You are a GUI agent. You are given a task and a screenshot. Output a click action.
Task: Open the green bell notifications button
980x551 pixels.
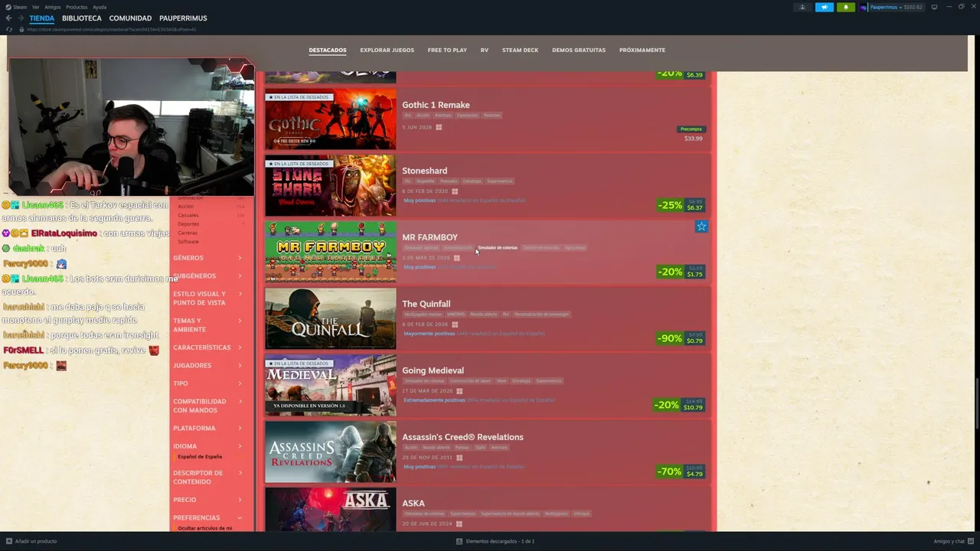pyautogui.click(x=845, y=7)
